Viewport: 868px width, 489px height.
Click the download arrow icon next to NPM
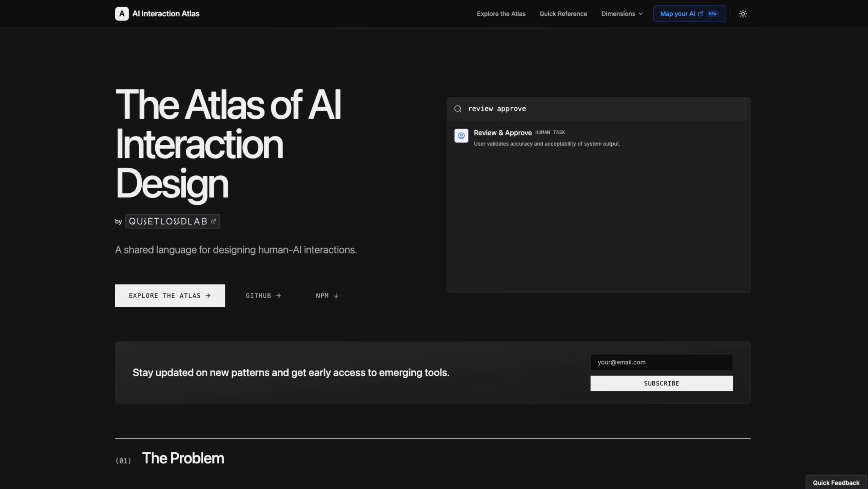pyautogui.click(x=336, y=296)
